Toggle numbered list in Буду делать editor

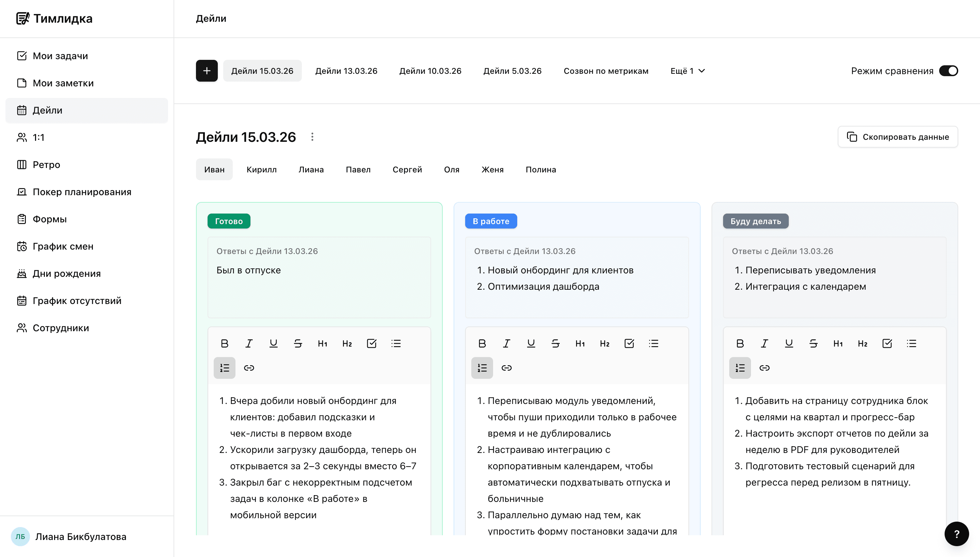coord(740,368)
